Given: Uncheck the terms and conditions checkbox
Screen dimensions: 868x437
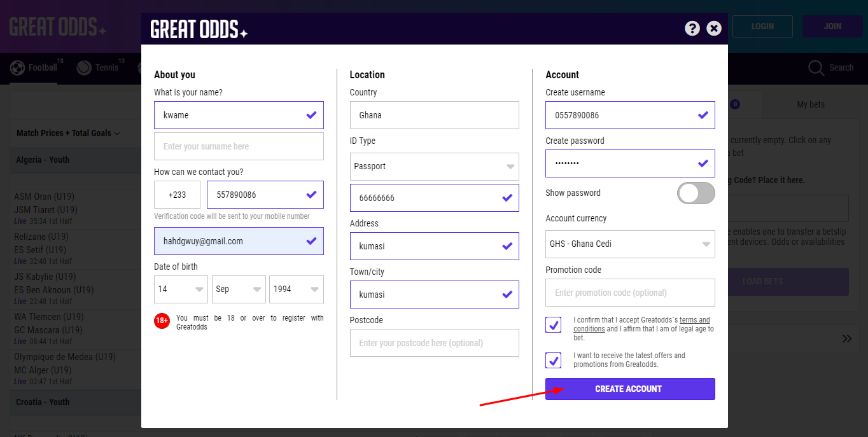Looking at the screenshot, I should point(554,325).
